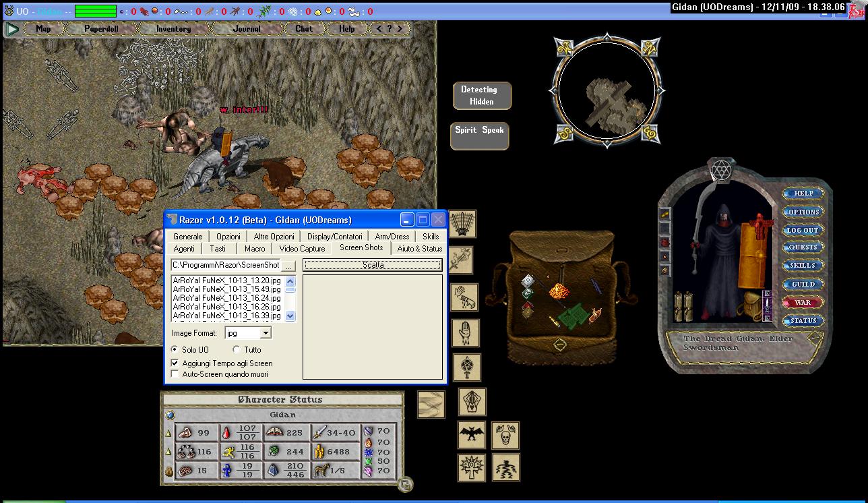The height and width of the screenshot is (503, 868).
Task: Enable Auto-Screen quando muori checkbox
Action: (x=175, y=374)
